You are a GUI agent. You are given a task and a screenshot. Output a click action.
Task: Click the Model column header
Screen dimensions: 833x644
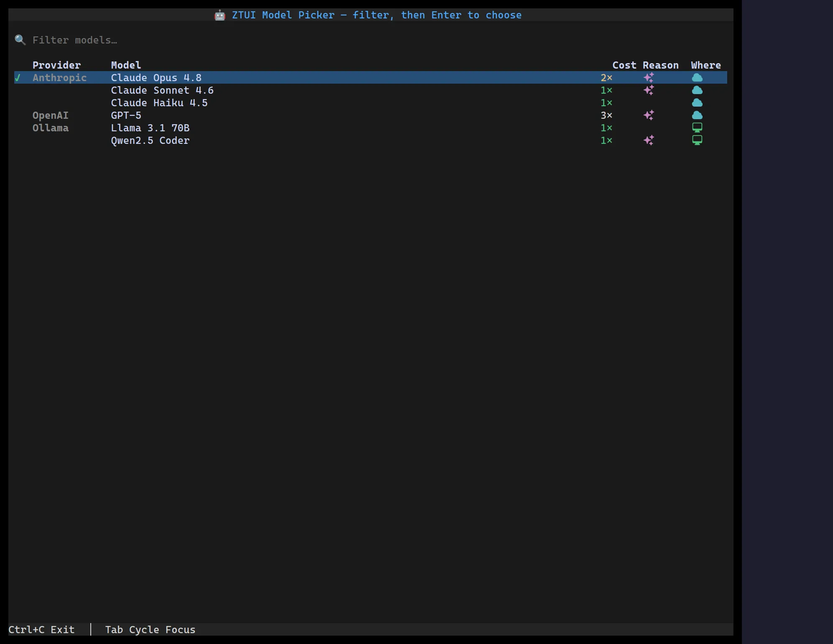point(126,65)
